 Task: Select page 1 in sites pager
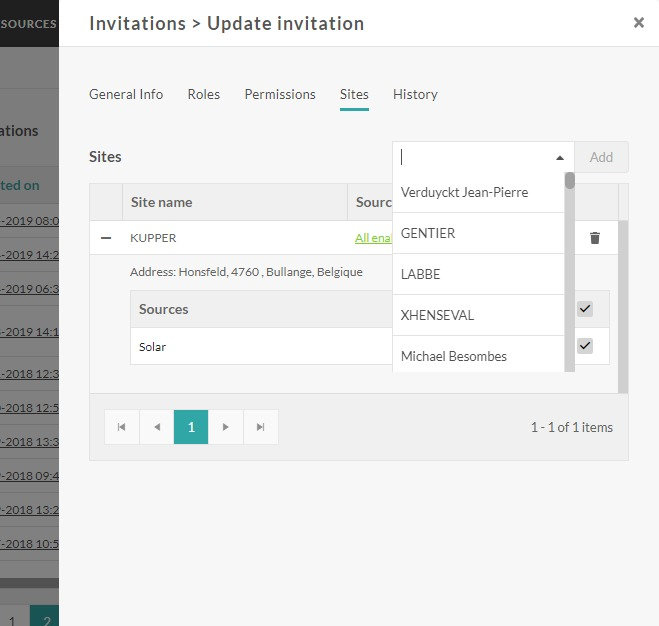191,427
